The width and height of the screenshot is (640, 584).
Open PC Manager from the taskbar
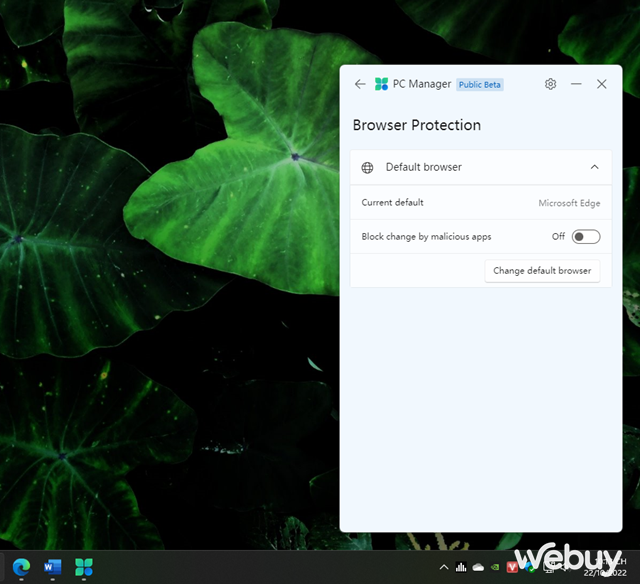click(x=84, y=567)
